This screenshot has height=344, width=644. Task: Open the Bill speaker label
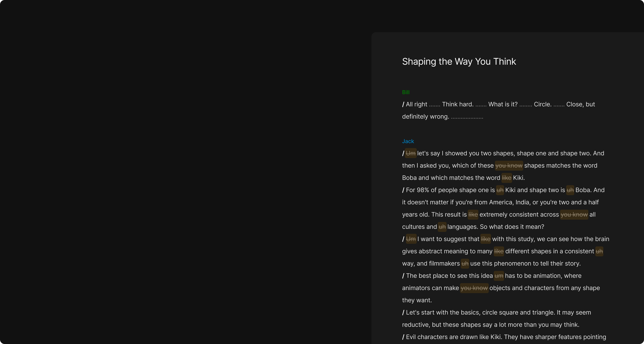click(406, 92)
